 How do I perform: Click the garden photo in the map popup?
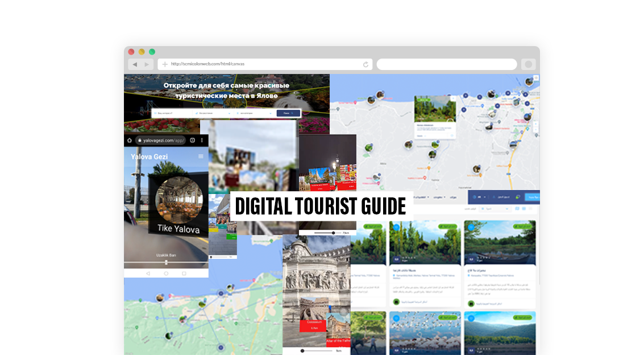click(435, 109)
